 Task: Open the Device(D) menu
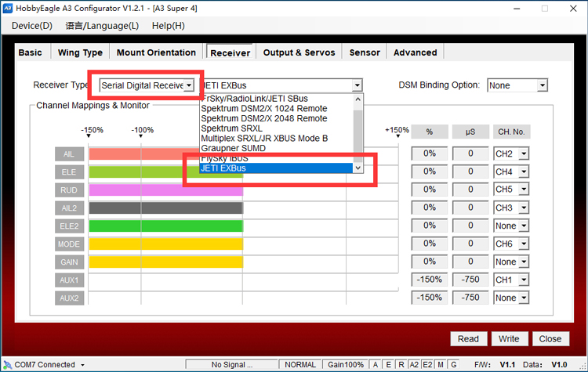point(32,26)
